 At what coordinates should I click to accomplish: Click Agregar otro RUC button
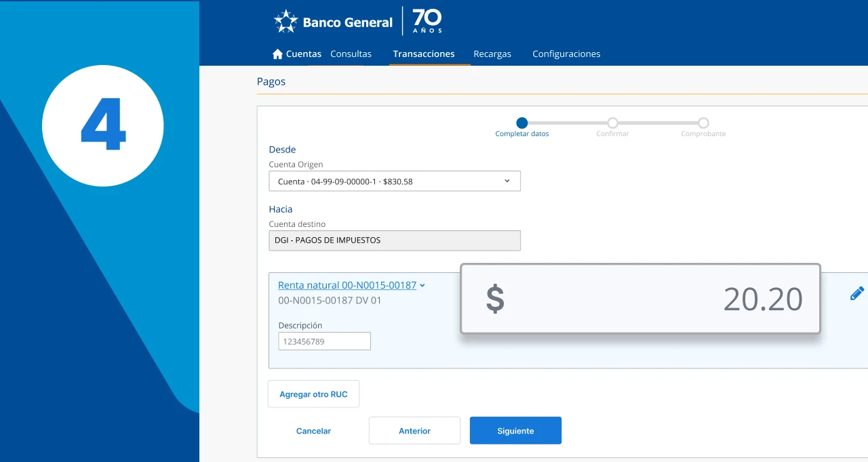point(313,394)
